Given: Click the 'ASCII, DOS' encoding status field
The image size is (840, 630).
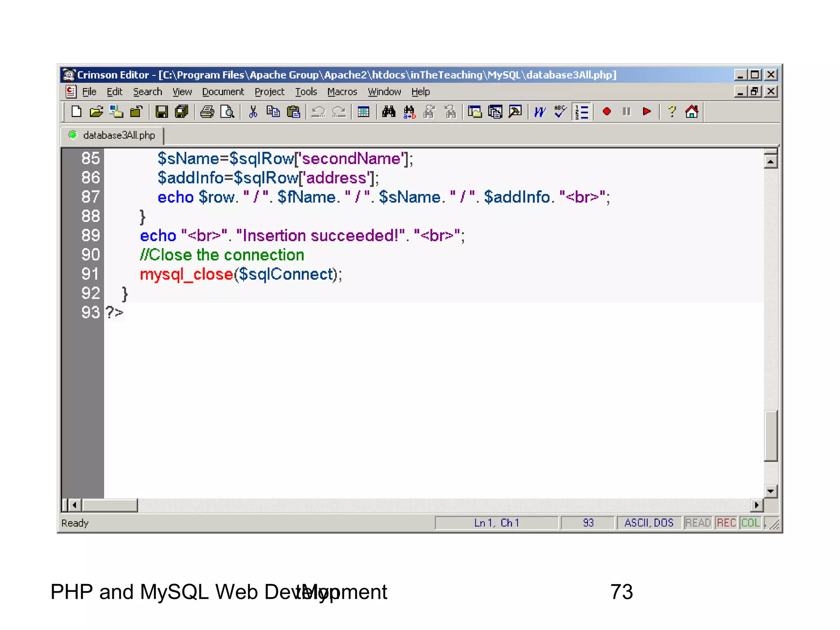Looking at the screenshot, I should point(649,523).
